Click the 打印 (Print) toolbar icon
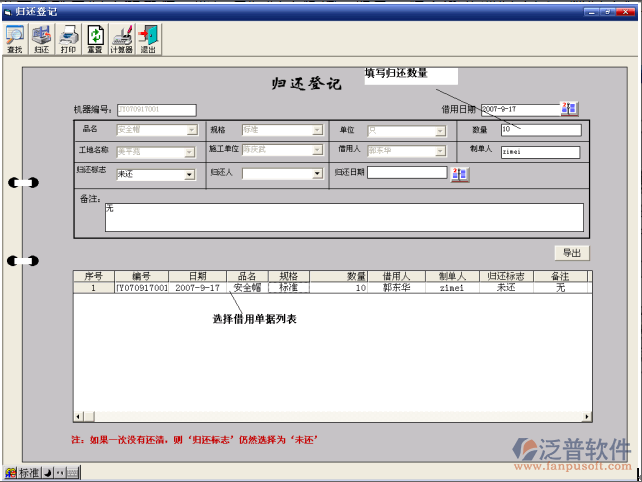Image resolution: width=642 pixels, height=482 pixels. coord(68,39)
